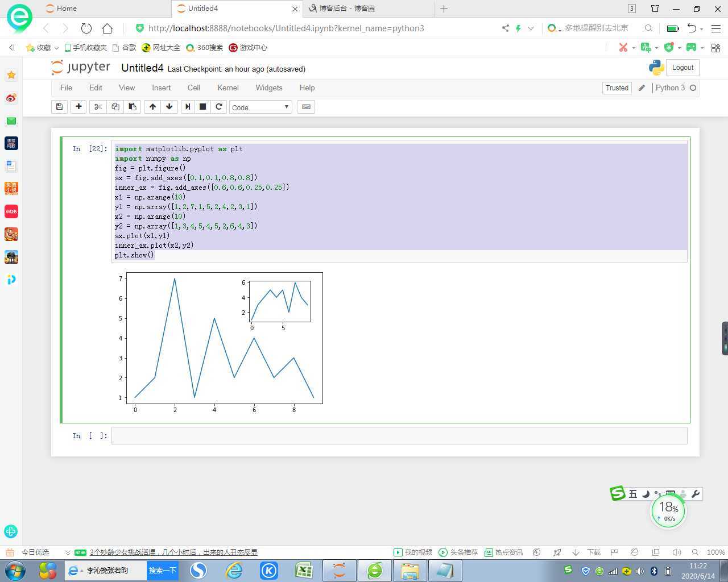Move selected cell up with the arrow
728x582 pixels.
click(152, 107)
